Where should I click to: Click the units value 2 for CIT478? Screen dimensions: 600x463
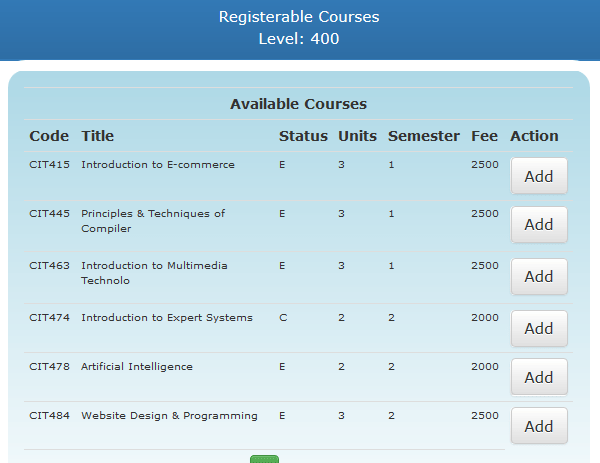(341, 367)
